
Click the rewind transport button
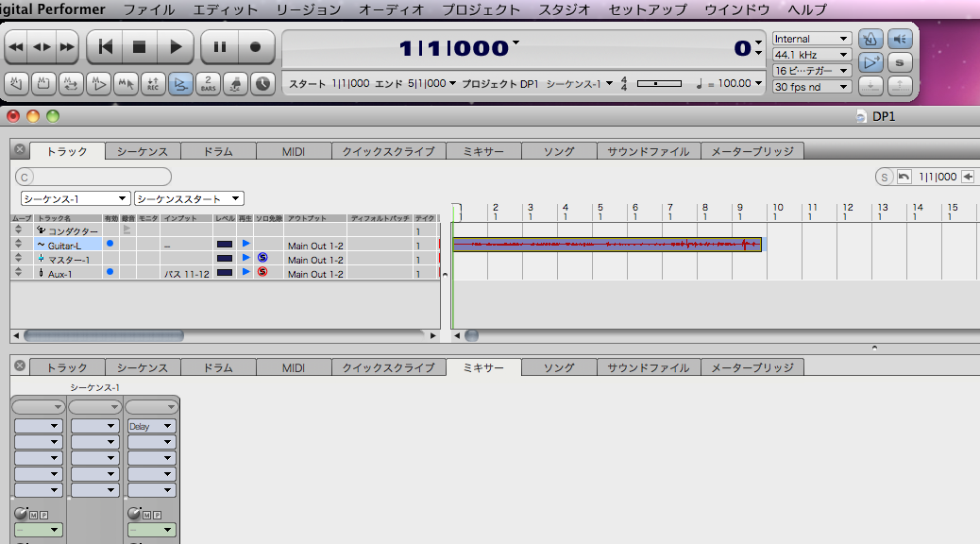(x=16, y=47)
